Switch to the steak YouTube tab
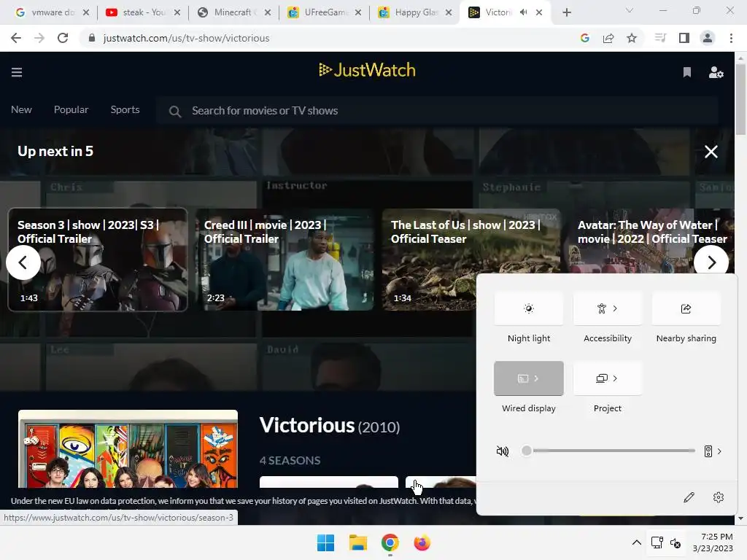Image resolution: width=747 pixels, height=560 pixels. [144, 12]
